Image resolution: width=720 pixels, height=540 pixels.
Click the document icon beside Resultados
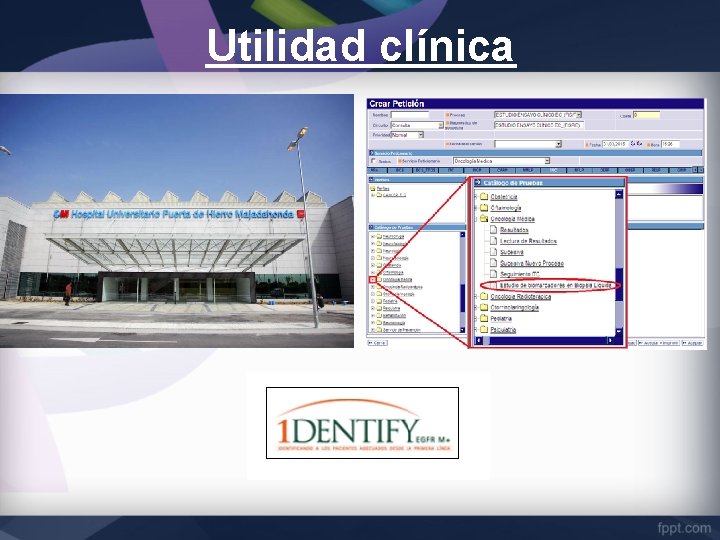click(494, 230)
